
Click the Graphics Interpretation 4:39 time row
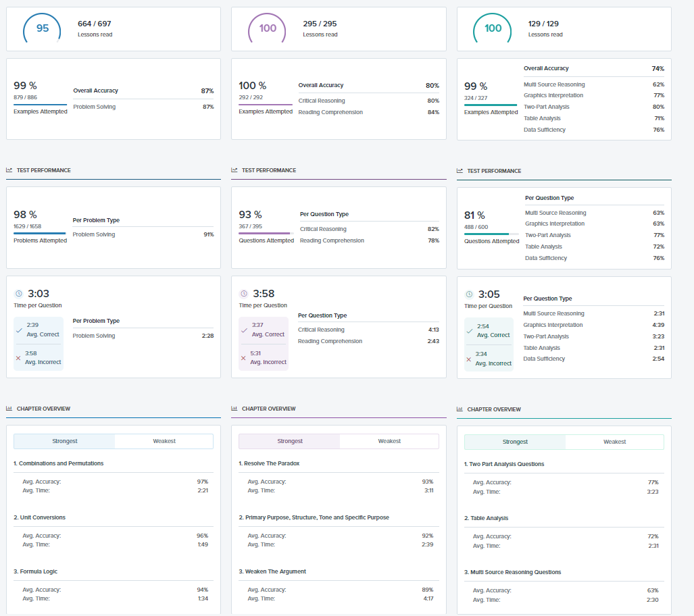[x=593, y=325]
